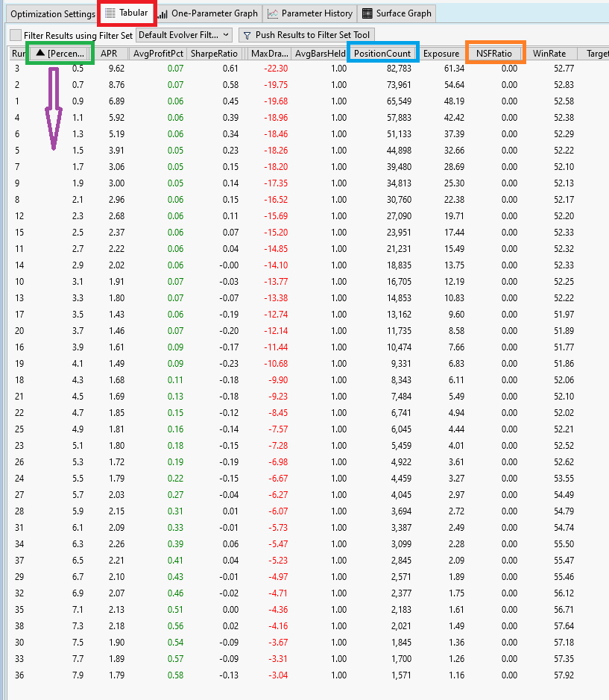Select MaxDrawdown value -14.10

point(276,265)
